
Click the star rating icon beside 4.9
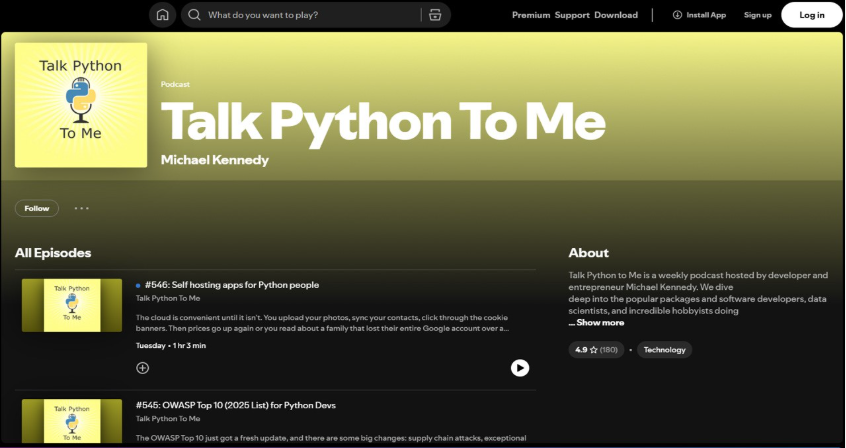click(x=593, y=350)
